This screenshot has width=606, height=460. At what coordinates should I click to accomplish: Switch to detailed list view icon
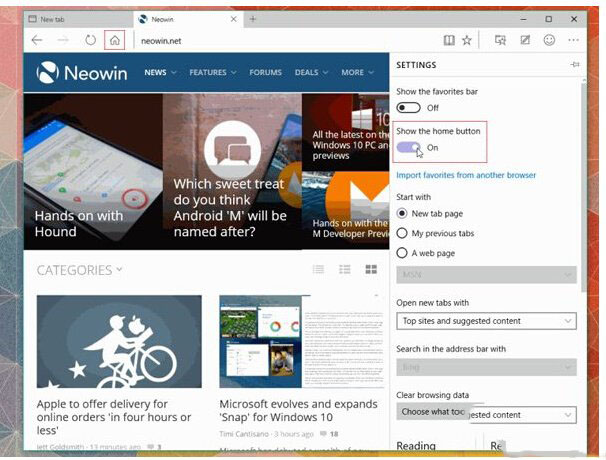345,269
